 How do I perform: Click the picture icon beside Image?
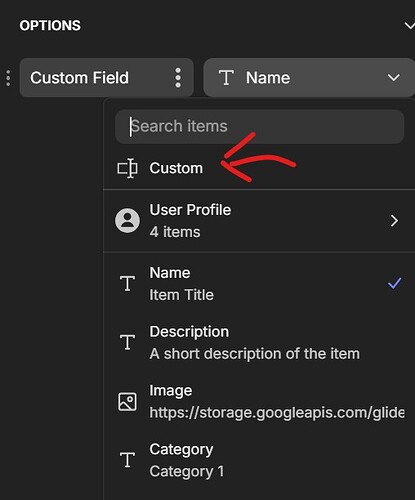[x=127, y=401]
